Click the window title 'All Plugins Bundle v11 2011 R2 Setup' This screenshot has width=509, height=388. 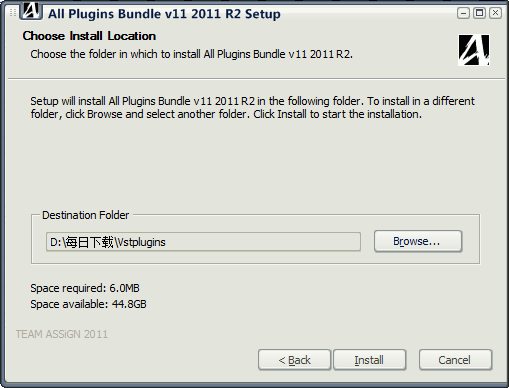[x=164, y=14]
